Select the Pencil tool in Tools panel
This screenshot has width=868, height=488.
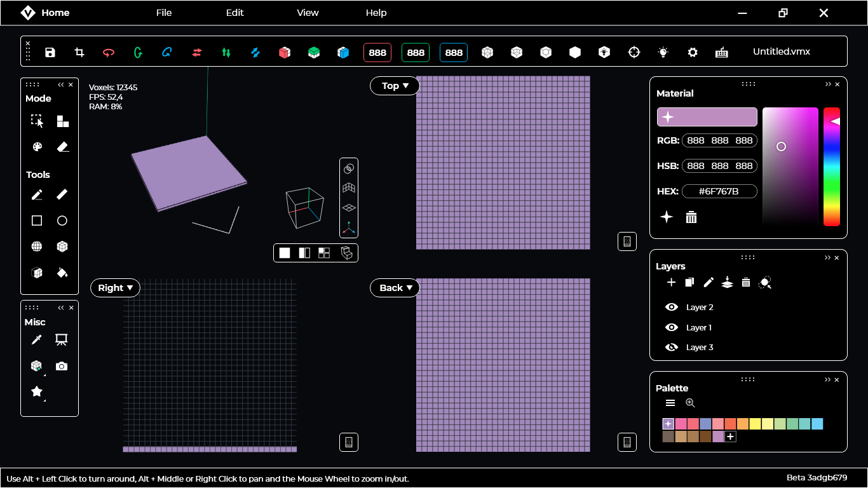[x=37, y=194]
